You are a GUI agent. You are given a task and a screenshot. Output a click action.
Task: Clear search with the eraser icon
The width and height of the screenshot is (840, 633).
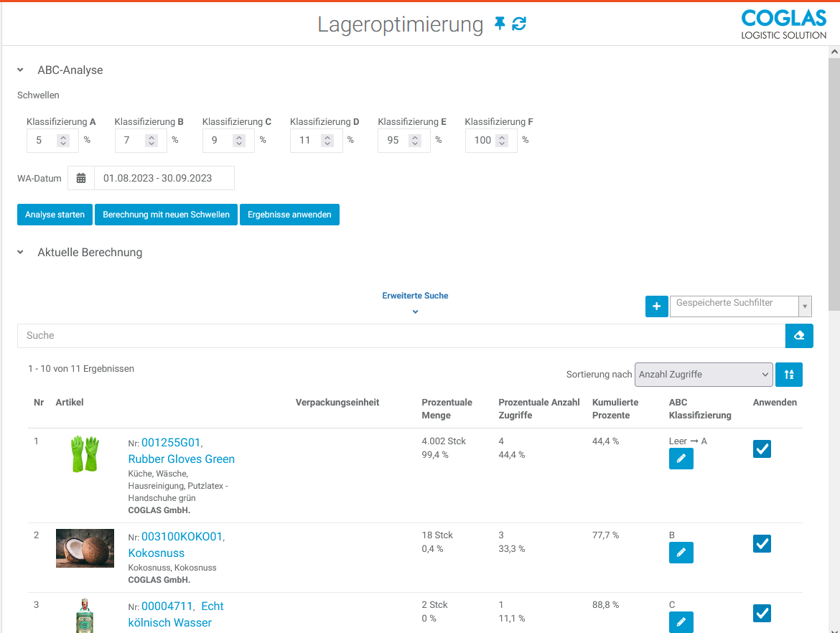point(799,336)
